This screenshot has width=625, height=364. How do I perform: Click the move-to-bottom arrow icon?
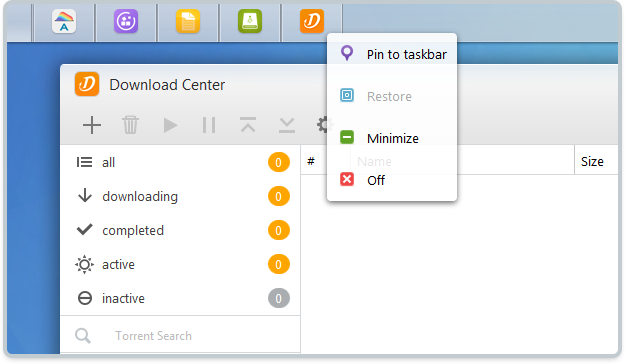point(287,125)
